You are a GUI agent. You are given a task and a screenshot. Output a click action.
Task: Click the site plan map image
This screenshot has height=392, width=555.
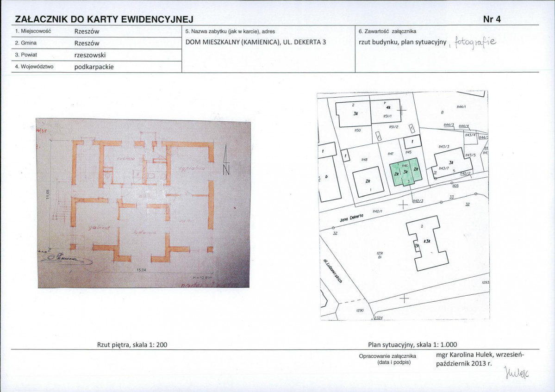tap(404, 205)
